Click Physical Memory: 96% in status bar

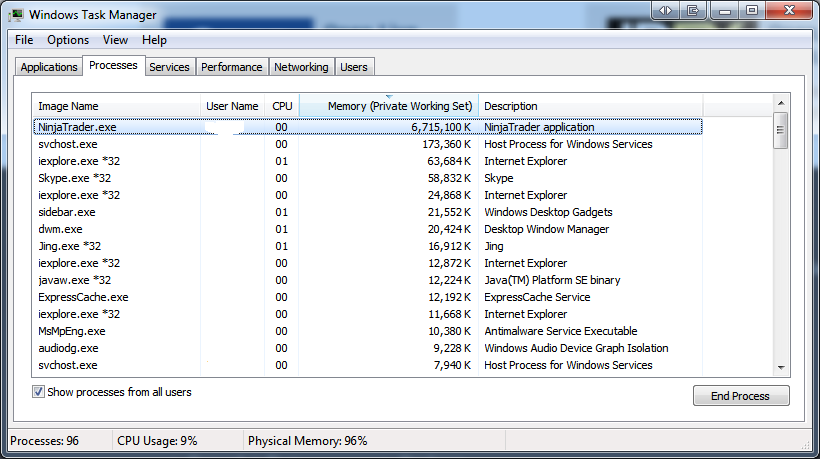(308, 441)
